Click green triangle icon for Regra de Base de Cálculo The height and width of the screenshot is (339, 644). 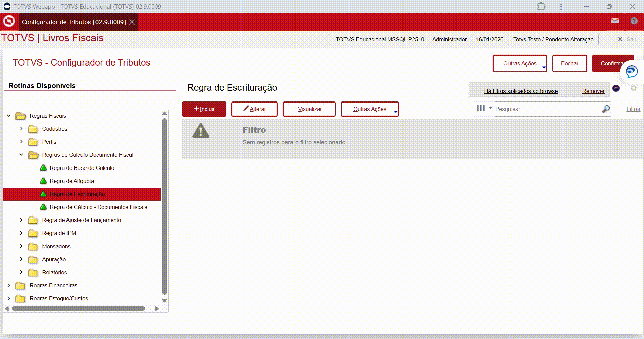point(43,168)
